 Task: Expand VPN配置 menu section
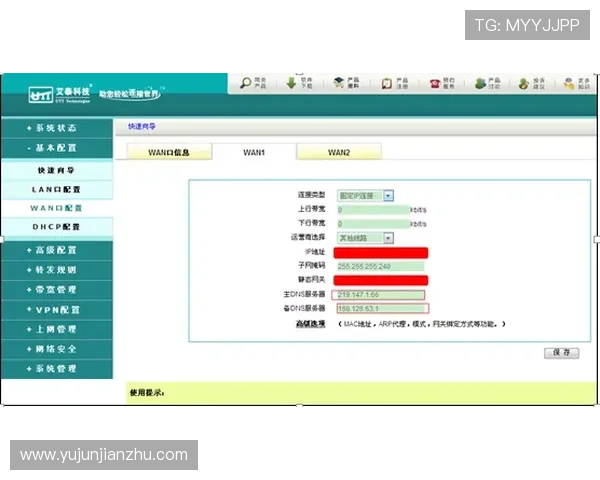pyautogui.click(x=57, y=310)
